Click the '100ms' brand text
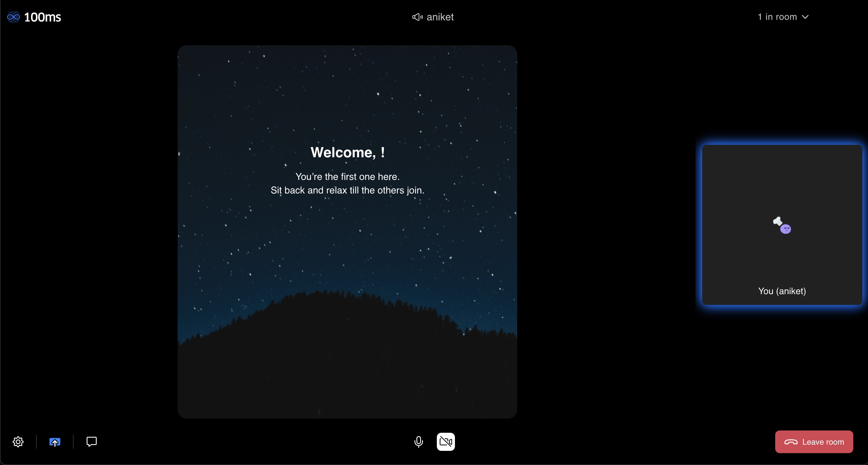 (x=42, y=17)
